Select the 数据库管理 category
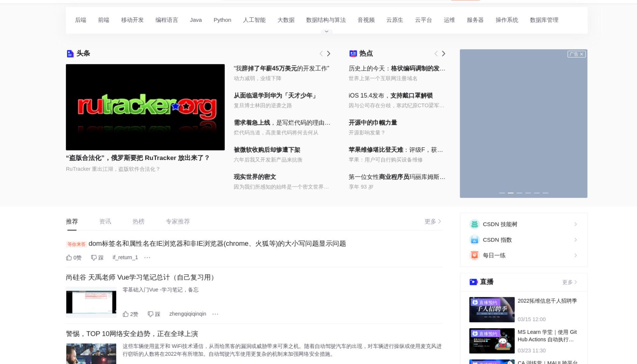Viewport: 637px width, 364px height. coord(544,20)
